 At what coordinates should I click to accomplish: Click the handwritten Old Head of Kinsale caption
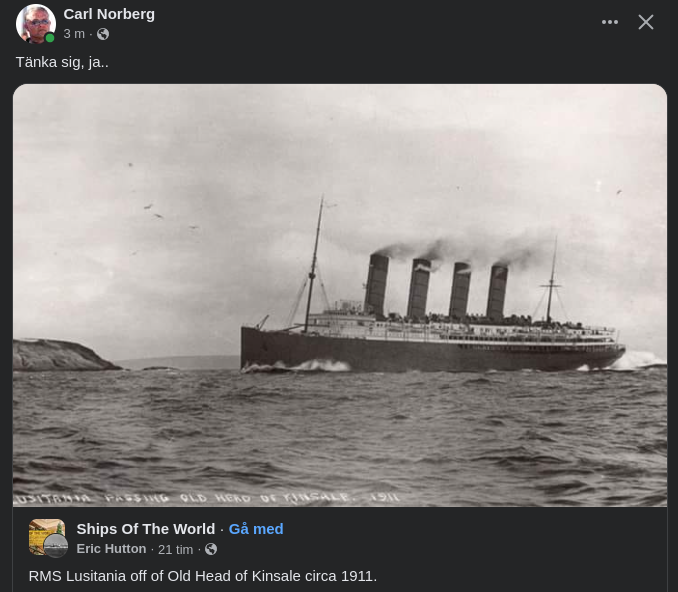(x=207, y=498)
